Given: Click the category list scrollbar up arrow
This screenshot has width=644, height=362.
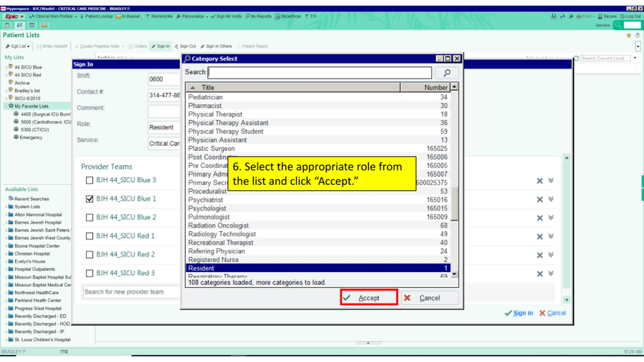Looking at the screenshot, I should point(454,87).
